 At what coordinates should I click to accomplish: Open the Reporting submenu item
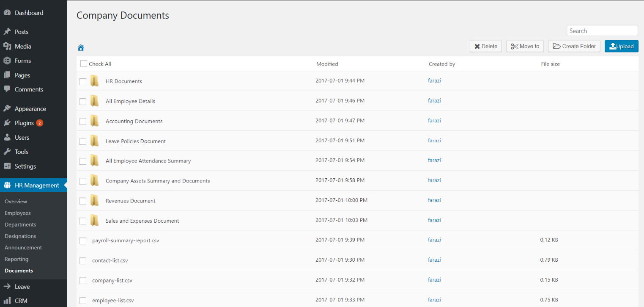(x=16, y=259)
